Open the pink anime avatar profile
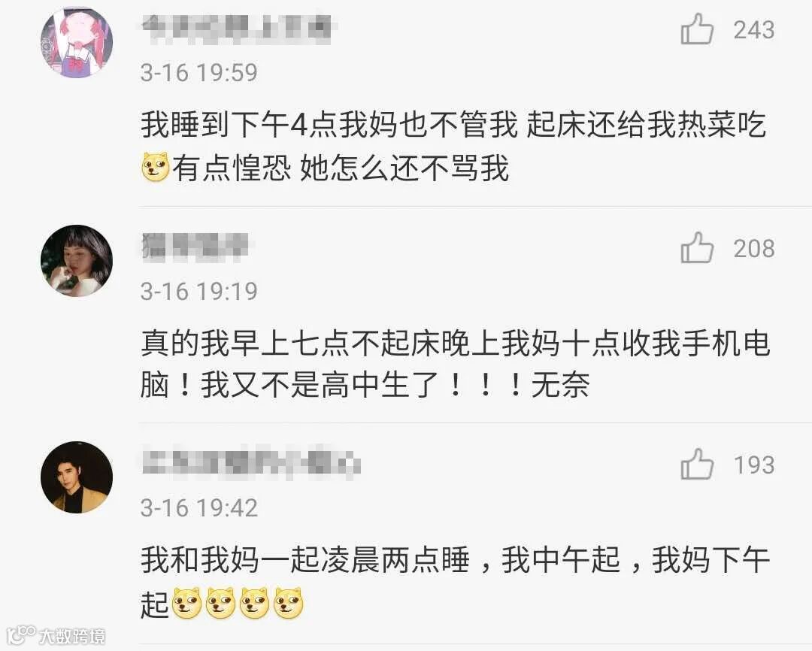The width and height of the screenshot is (812, 651). coord(77,42)
